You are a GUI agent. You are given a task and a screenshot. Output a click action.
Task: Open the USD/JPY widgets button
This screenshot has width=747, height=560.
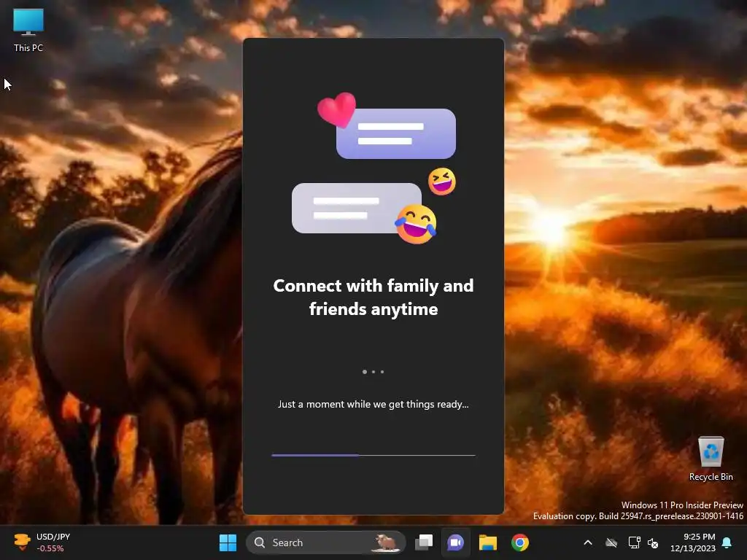pyautogui.click(x=42, y=542)
